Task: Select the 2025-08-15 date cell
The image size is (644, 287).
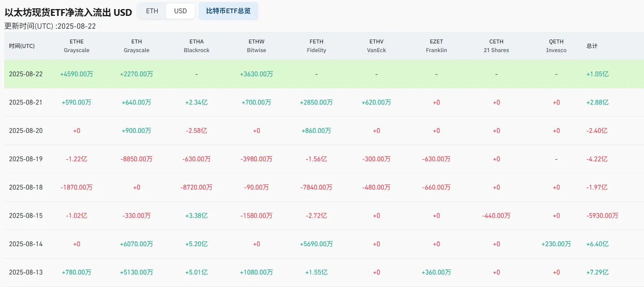Action: (x=26, y=216)
